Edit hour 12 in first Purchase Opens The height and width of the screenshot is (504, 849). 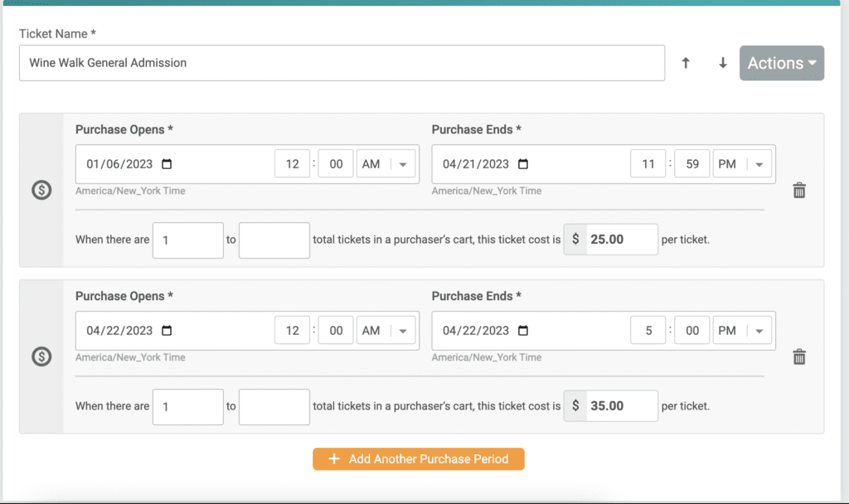point(293,164)
